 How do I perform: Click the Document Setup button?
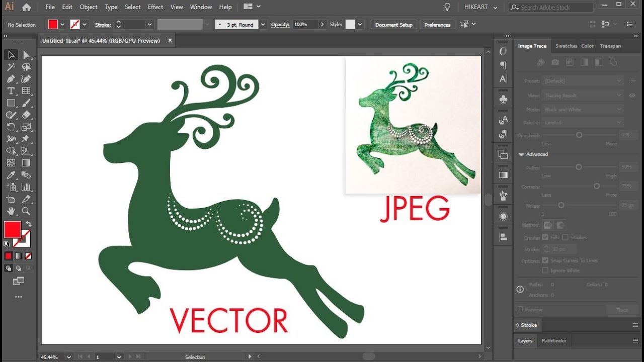[x=393, y=24]
